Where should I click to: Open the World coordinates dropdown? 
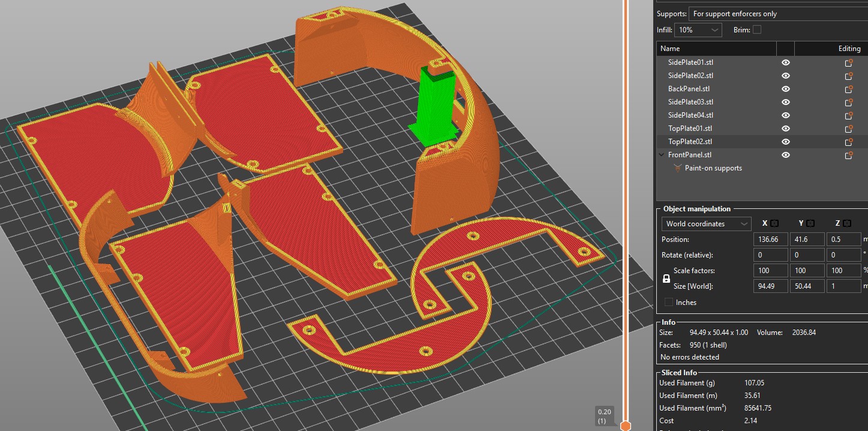click(x=706, y=224)
